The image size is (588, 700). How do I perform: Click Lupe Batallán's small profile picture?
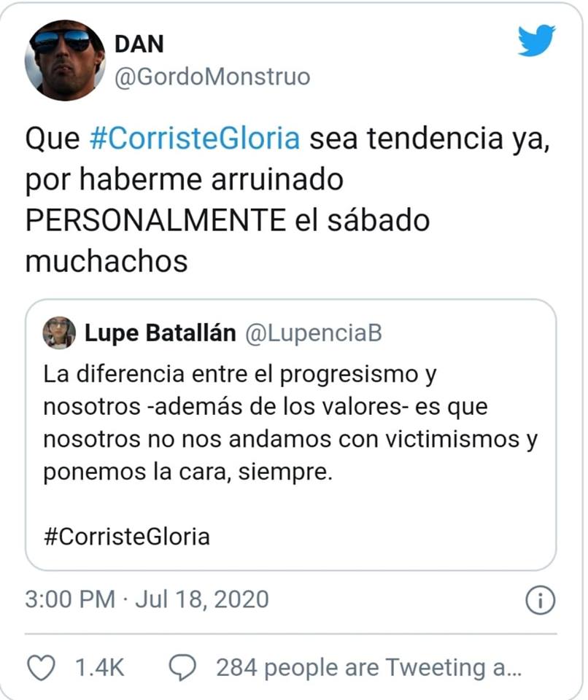(x=59, y=333)
